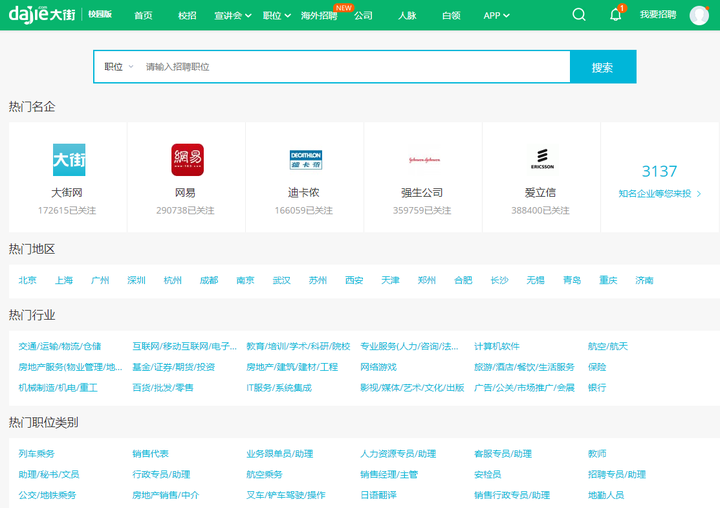The image size is (720, 508).
Task: Open the 爱立信 company name link
Action: coord(540,192)
